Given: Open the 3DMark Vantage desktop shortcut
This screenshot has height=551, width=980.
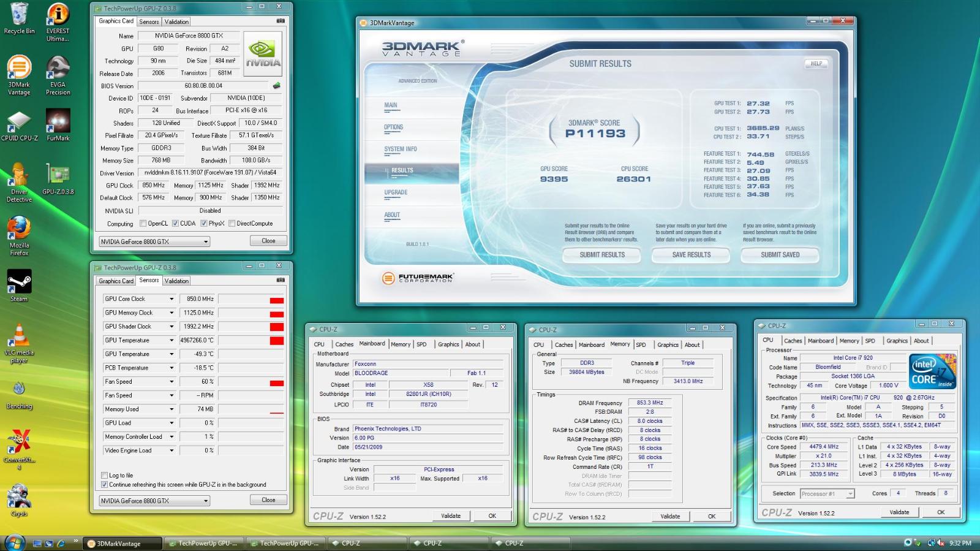Looking at the screenshot, I should coord(19,75).
